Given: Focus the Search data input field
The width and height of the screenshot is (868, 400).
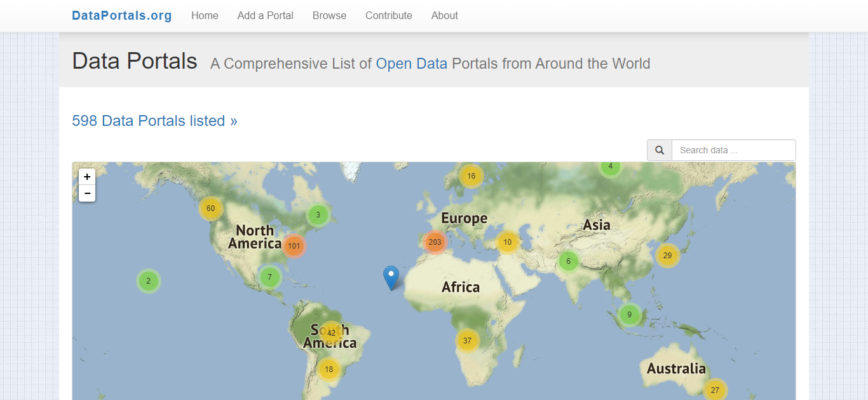Looking at the screenshot, I should coord(733,150).
